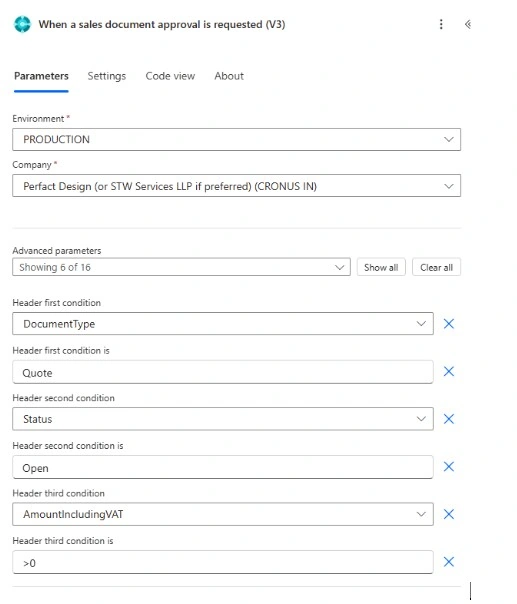This screenshot has height=604, width=517.
Task: Remove the Quote condition value field
Action: pos(449,371)
